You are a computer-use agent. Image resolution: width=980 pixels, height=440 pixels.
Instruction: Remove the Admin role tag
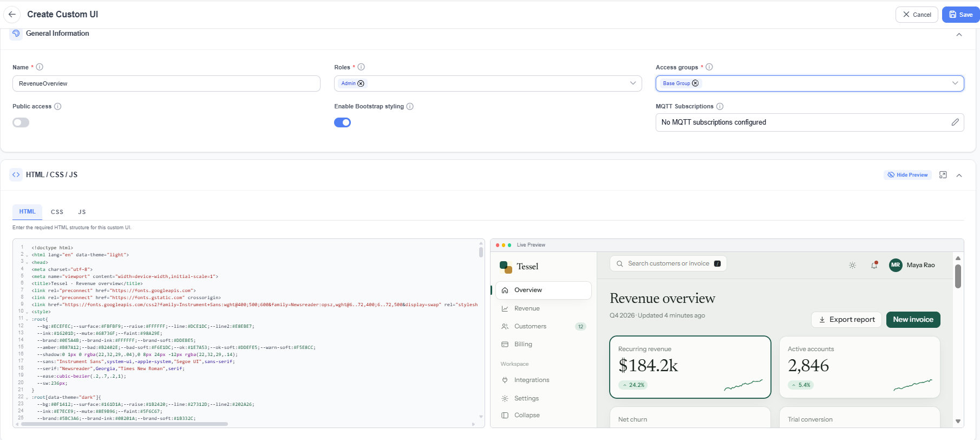tap(361, 83)
